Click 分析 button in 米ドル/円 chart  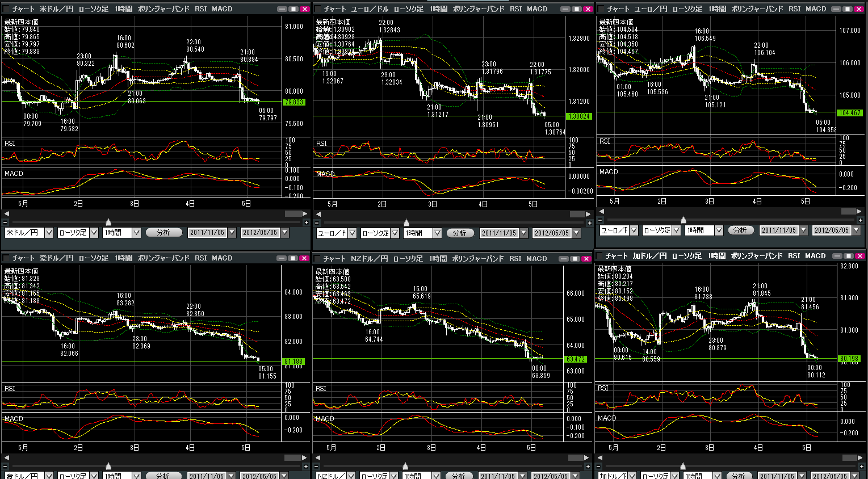click(x=164, y=233)
